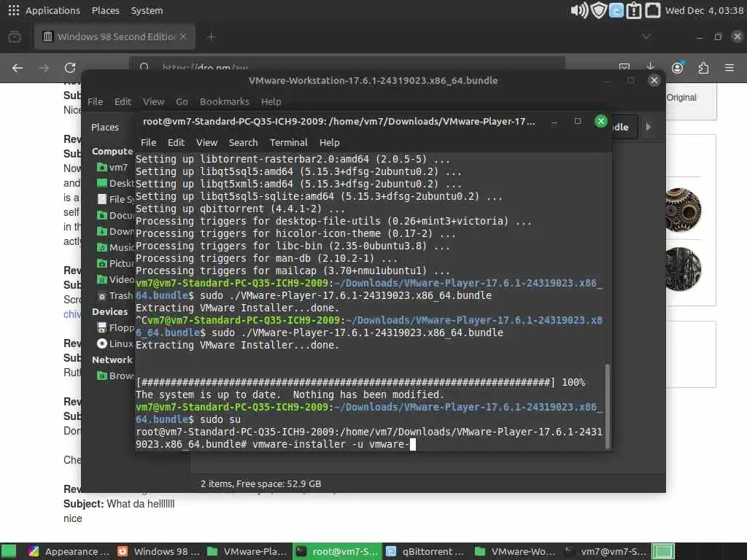Click the workspace switcher in taskbar
Image resolution: width=747 pixels, height=560 pixels.
[x=662, y=551]
